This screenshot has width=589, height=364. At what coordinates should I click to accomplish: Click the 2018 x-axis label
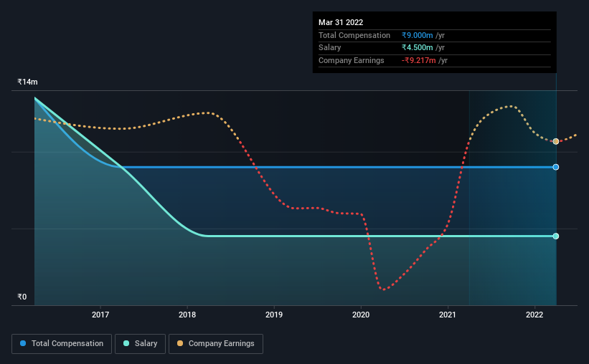[x=187, y=315]
